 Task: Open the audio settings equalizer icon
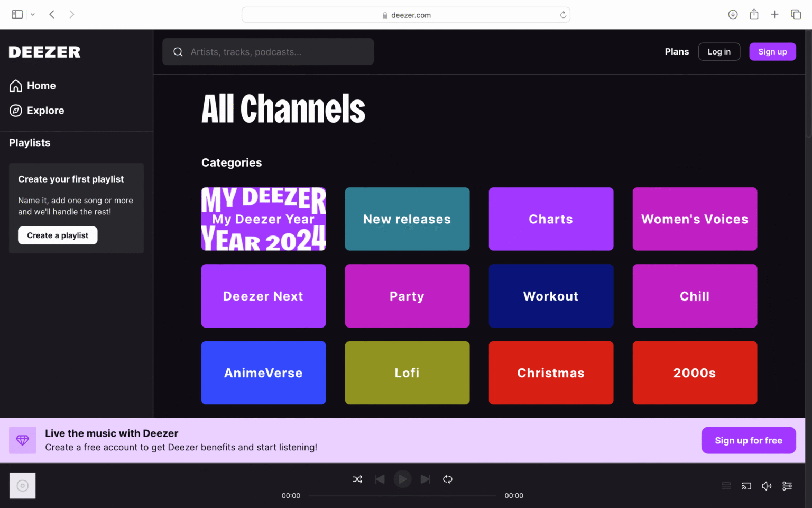tap(787, 486)
